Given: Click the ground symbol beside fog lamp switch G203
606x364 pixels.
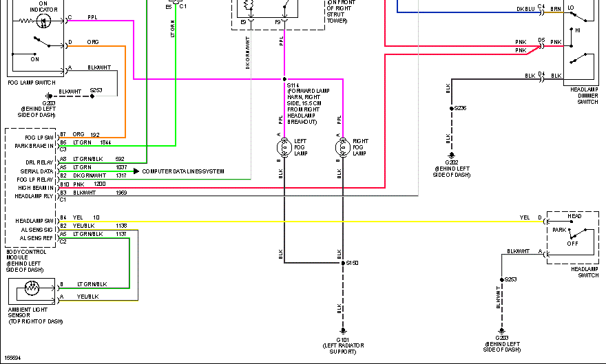Looking at the screenshot, I should click(x=48, y=96).
